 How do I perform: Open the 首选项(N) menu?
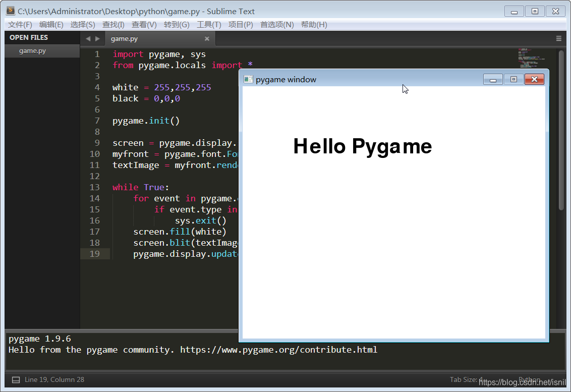coord(277,24)
